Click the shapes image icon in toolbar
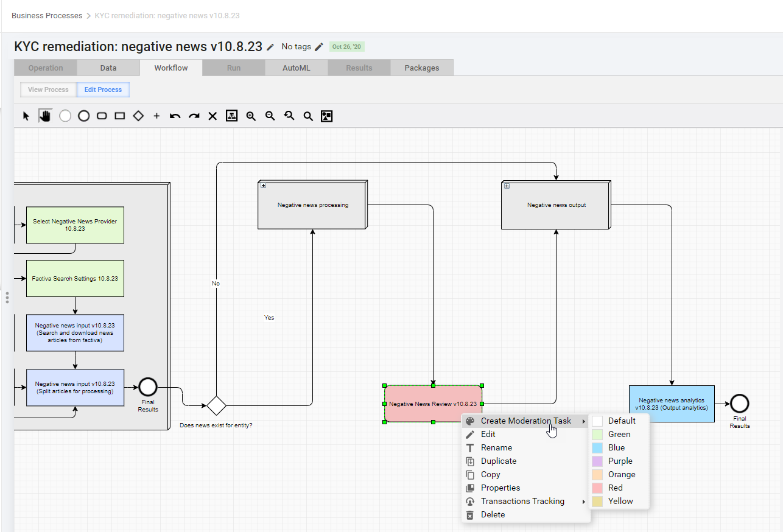Image resolution: width=783 pixels, height=532 pixels. [x=327, y=116]
